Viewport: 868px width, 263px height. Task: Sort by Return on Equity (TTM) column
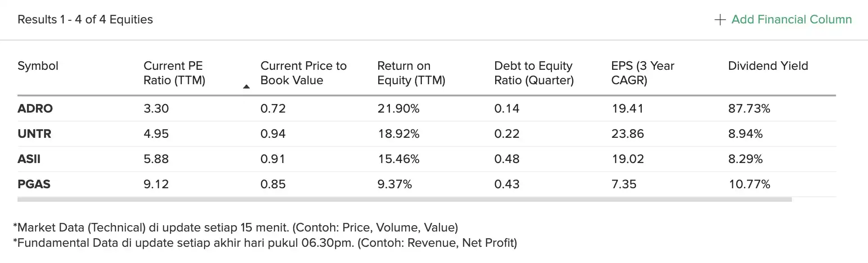point(411,73)
